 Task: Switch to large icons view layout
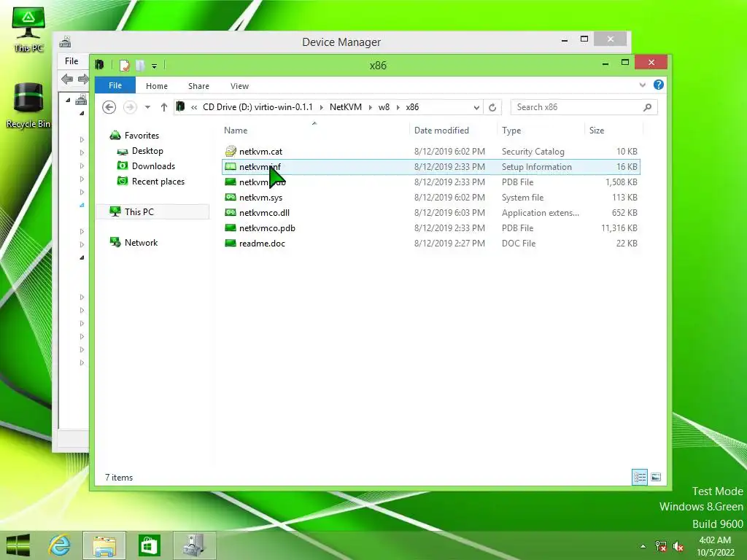coord(656,477)
